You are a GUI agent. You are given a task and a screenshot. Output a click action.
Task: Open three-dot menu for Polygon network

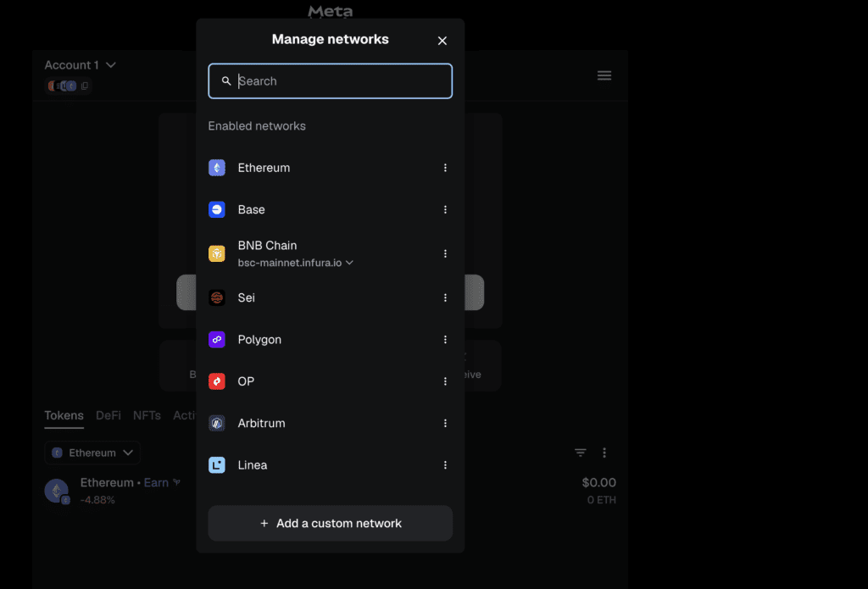pos(445,340)
